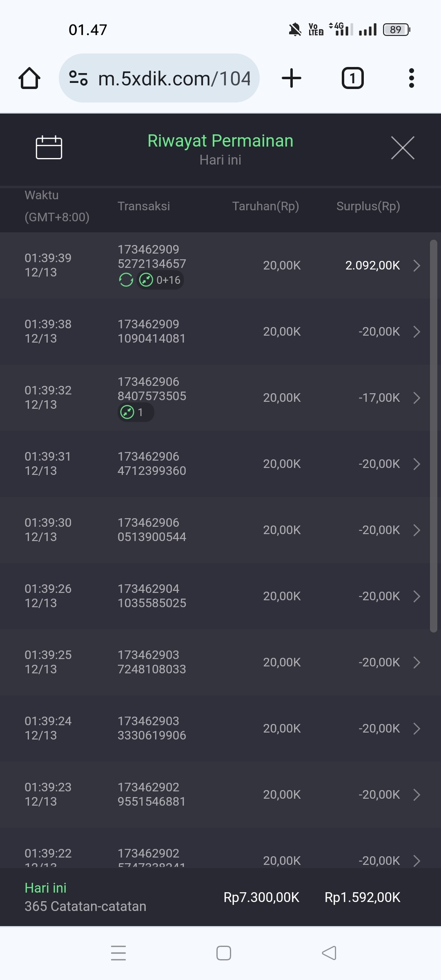Tap the green refresh icon under transaction 5272134657
441x980 pixels.
pos(126,280)
